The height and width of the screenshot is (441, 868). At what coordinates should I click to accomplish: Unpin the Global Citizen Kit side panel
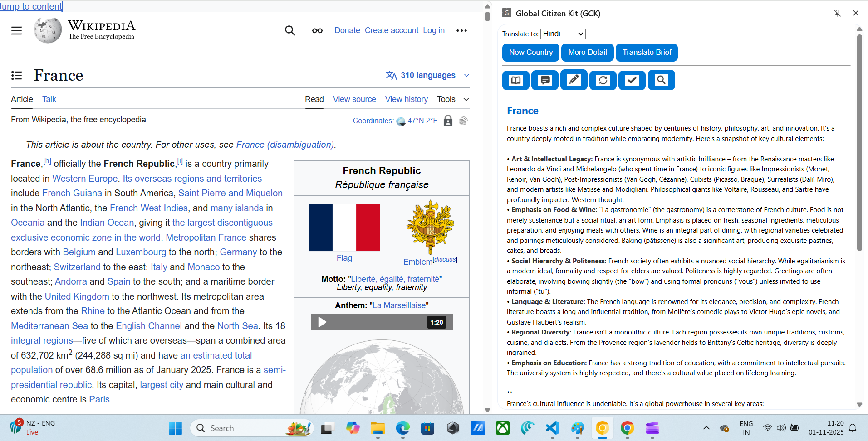click(838, 13)
